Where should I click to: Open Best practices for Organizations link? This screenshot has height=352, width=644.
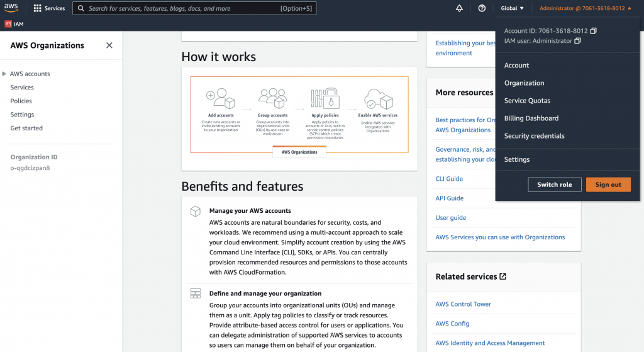[x=465, y=125]
